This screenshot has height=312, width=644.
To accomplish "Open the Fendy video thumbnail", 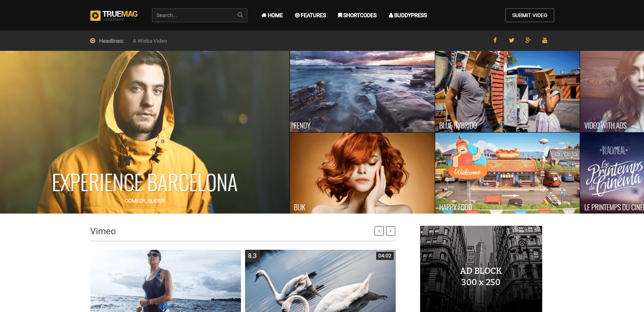I will click(362, 92).
